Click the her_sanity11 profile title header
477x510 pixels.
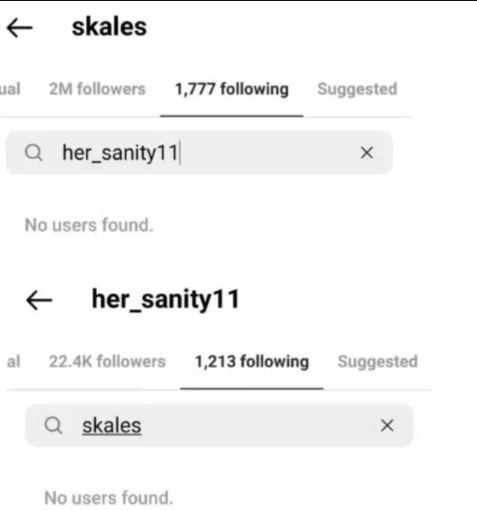166,300
